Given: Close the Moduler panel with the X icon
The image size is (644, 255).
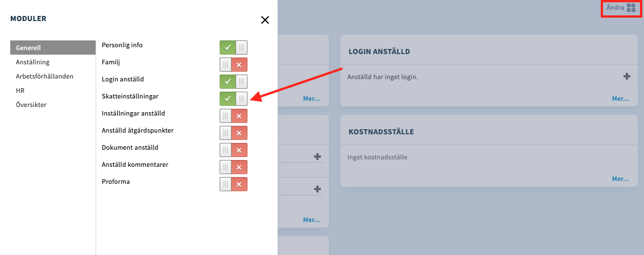Looking at the screenshot, I should pyautogui.click(x=265, y=20).
